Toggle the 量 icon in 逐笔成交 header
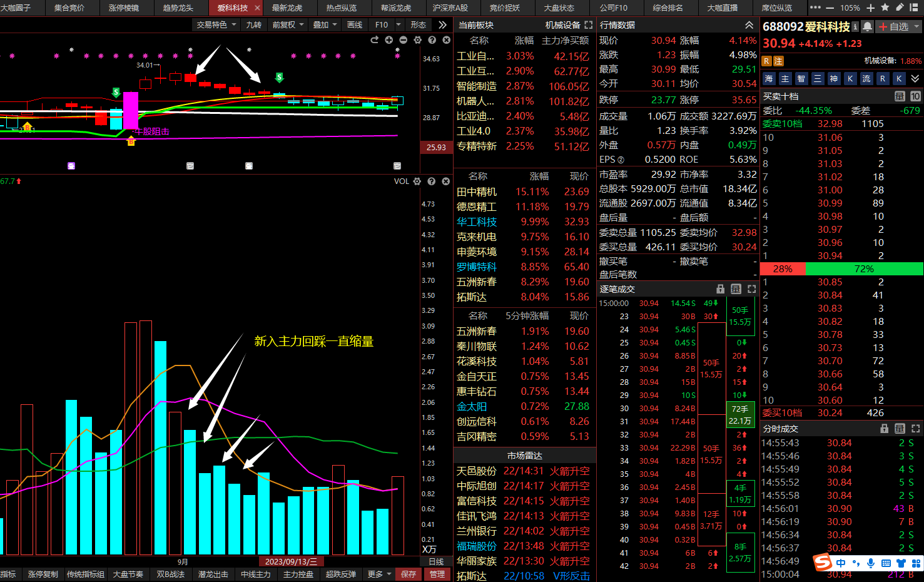This screenshot has width=924, height=582. 736,289
